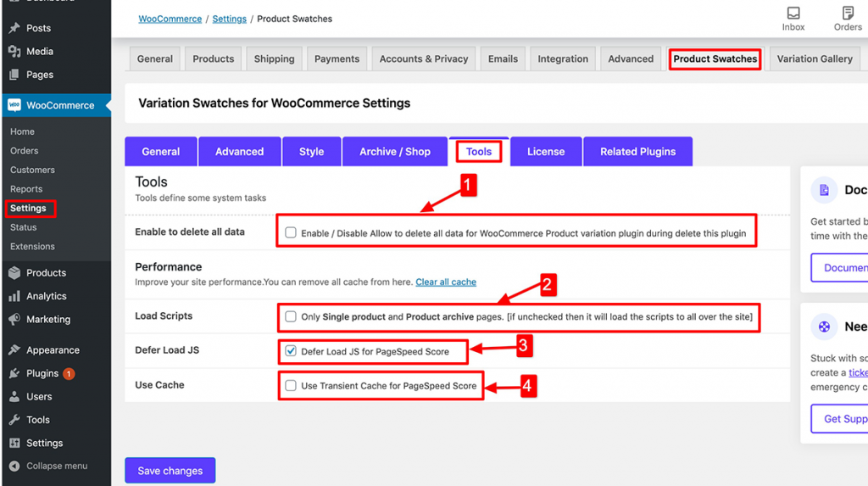Click the Defer Load JS label
Screen dimensions: 868x486
tap(167, 350)
